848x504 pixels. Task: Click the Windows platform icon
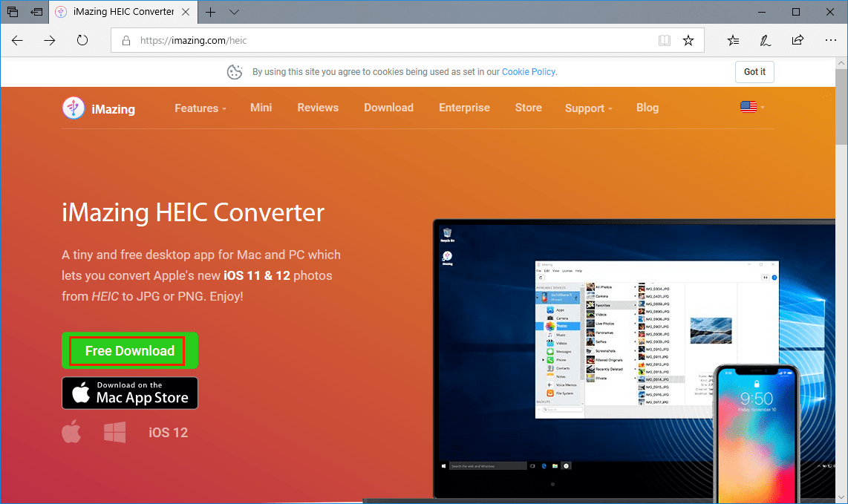(114, 432)
